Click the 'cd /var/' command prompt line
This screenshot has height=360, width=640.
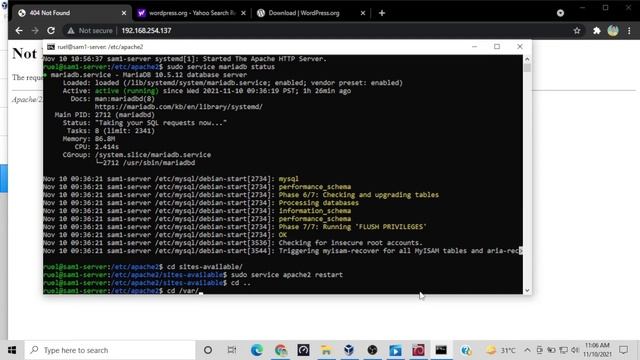(x=122, y=291)
